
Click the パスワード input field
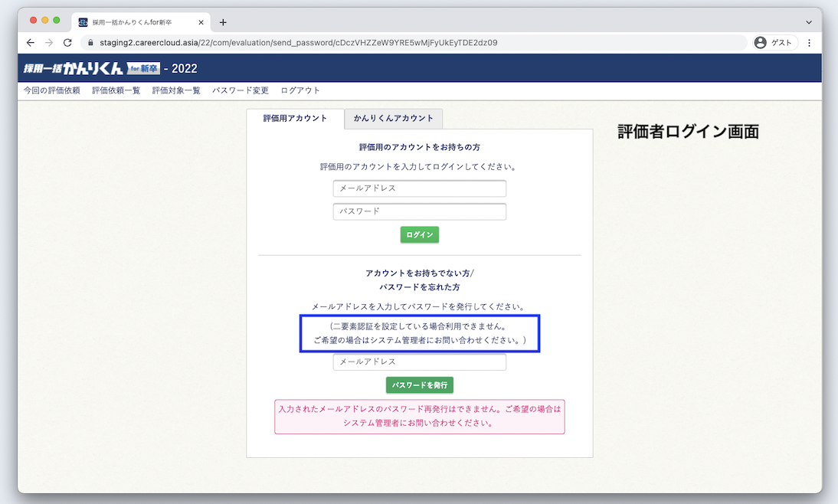(x=419, y=211)
